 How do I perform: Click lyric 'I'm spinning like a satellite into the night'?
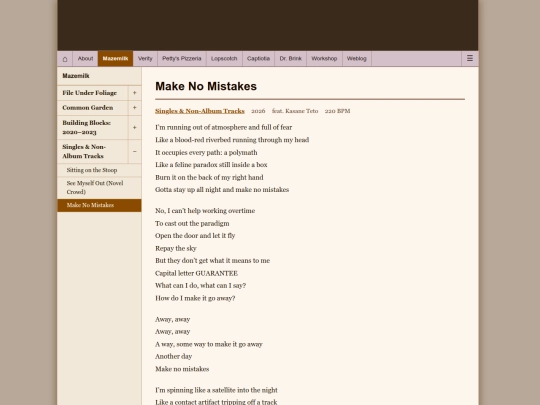216,390
